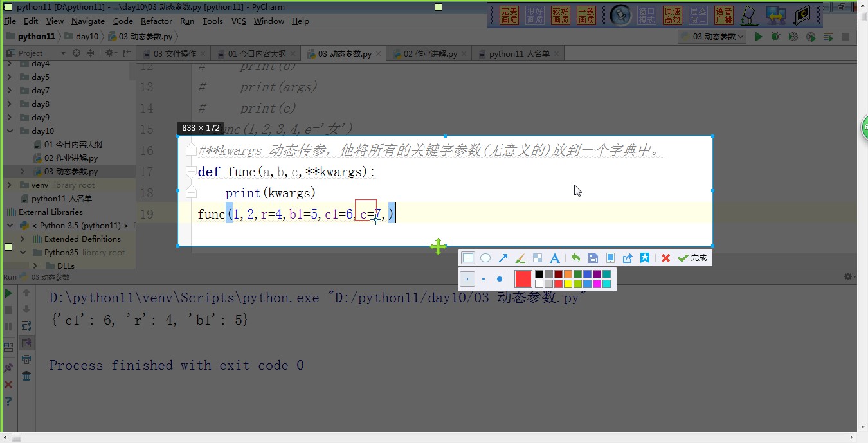Collapse the day10 folder
Screen dimensions: 868x443
tap(9, 131)
